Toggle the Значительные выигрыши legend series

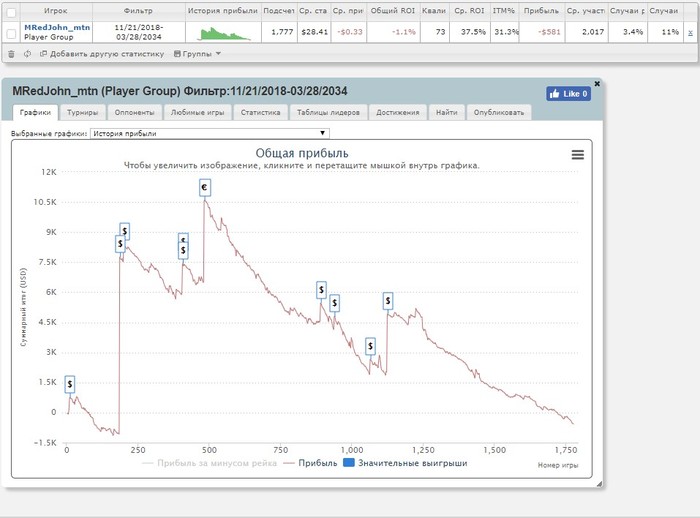(x=405, y=463)
